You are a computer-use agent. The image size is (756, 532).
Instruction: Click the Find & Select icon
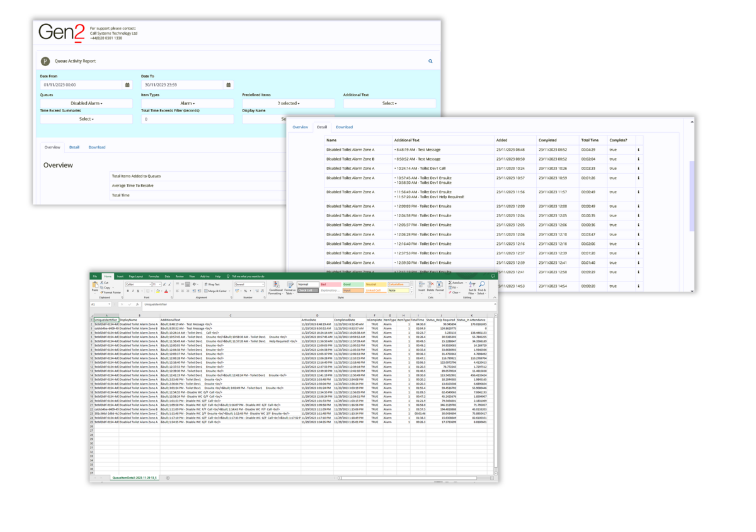[481, 288]
